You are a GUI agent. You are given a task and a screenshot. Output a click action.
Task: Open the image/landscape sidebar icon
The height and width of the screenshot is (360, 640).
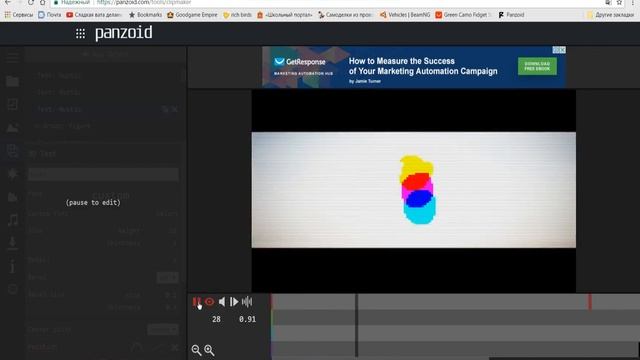pyautogui.click(x=12, y=128)
